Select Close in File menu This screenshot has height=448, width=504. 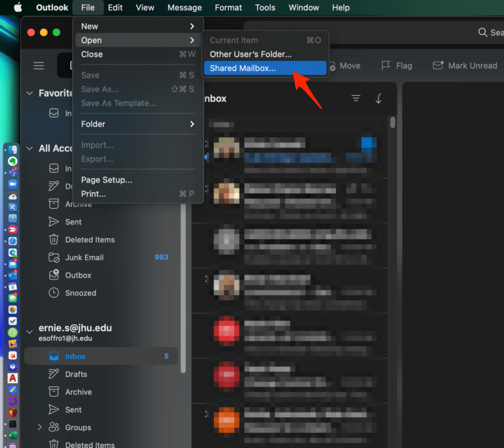pos(138,54)
